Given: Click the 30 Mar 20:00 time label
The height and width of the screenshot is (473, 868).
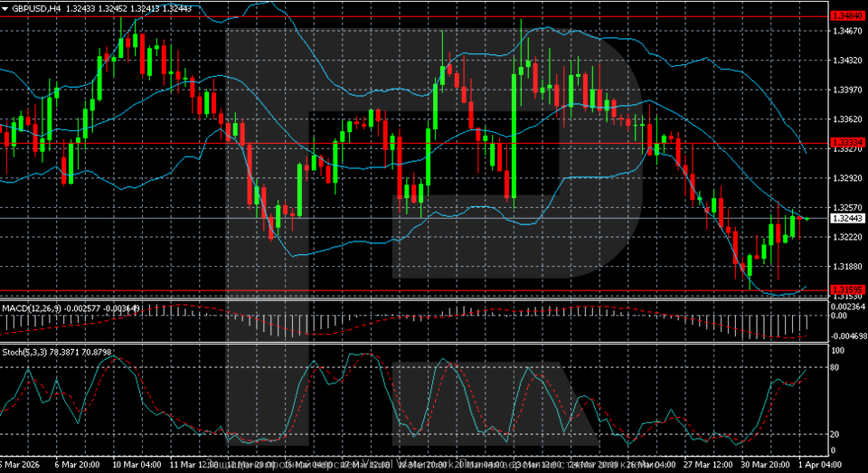Looking at the screenshot, I should pos(764,462).
